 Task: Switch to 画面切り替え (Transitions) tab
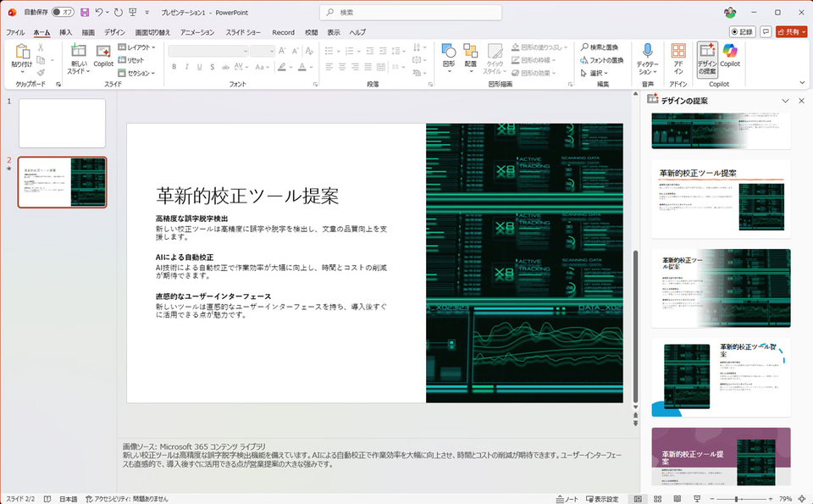[152, 32]
